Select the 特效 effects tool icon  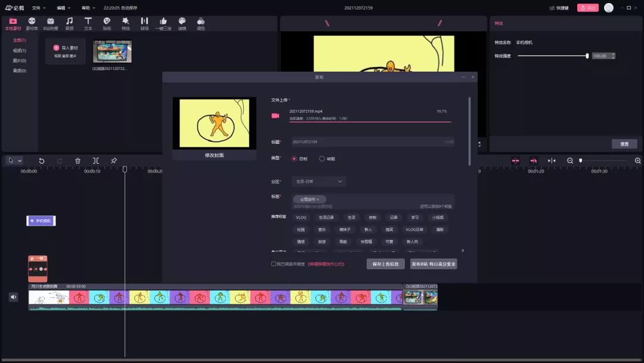click(x=125, y=22)
